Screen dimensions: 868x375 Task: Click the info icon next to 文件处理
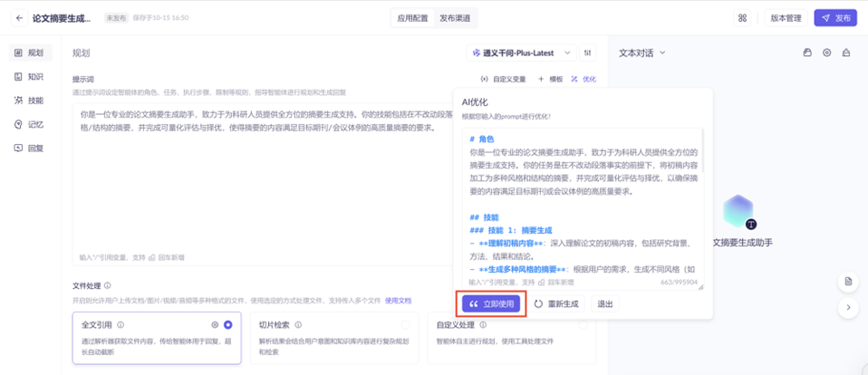coord(108,286)
